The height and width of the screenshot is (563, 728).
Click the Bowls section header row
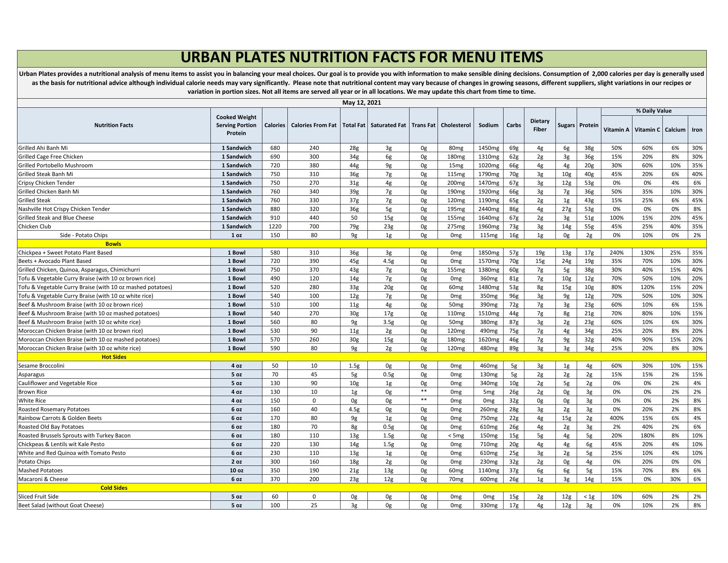[x=114, y=244]
